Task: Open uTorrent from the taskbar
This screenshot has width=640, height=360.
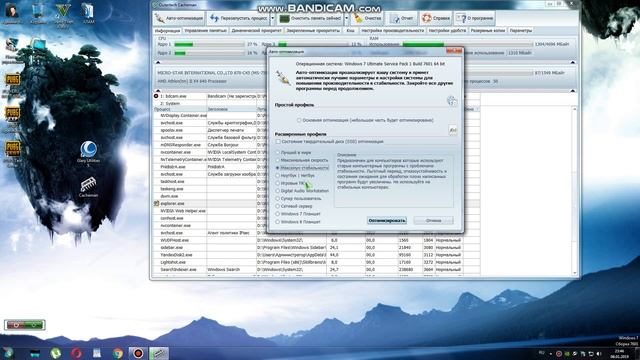Action: pyautogui.click(x=56, y=353)
